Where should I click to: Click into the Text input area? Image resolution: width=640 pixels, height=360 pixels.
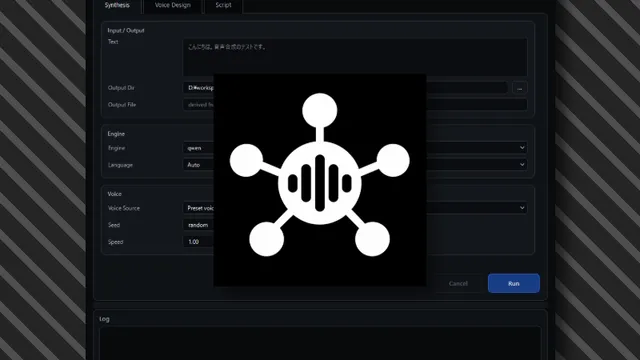pyautogui.click(x=355, y=57)
